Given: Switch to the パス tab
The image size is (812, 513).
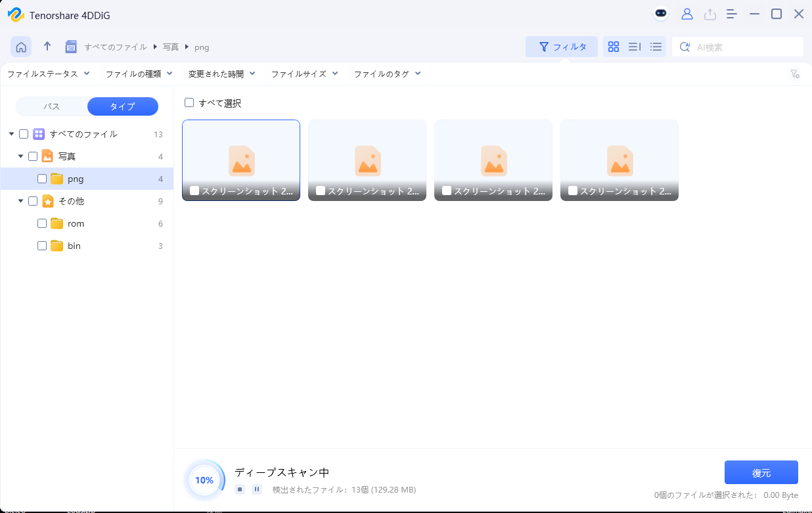Looking at the screenshot, I should [52, 106].
